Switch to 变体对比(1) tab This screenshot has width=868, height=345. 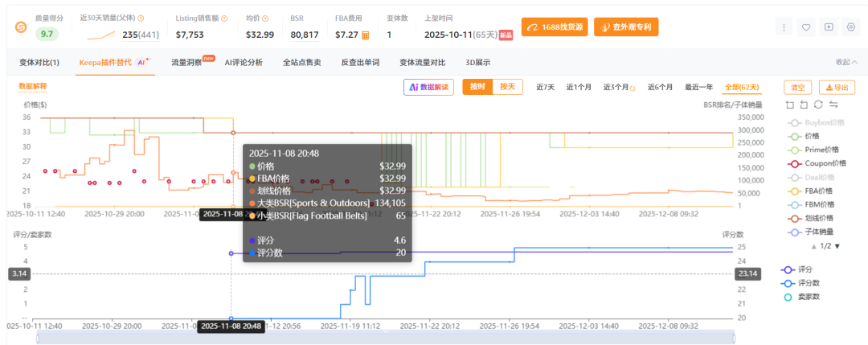(39, 63)
